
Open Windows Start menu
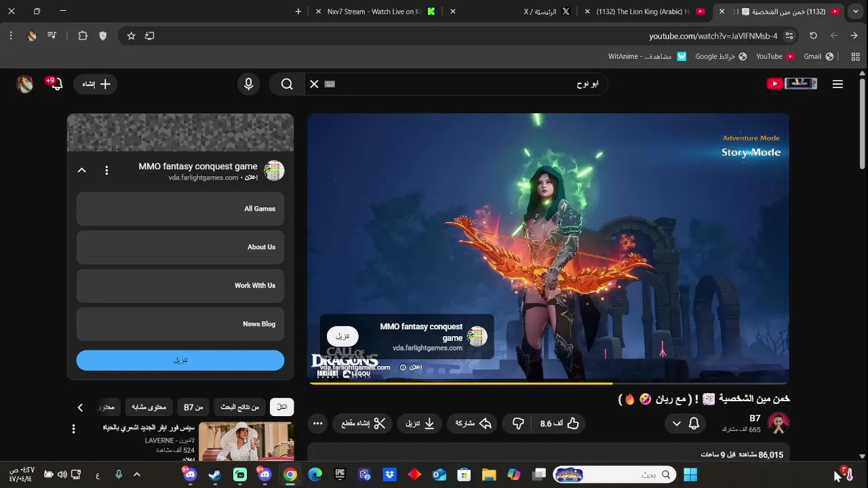point(690,475)
